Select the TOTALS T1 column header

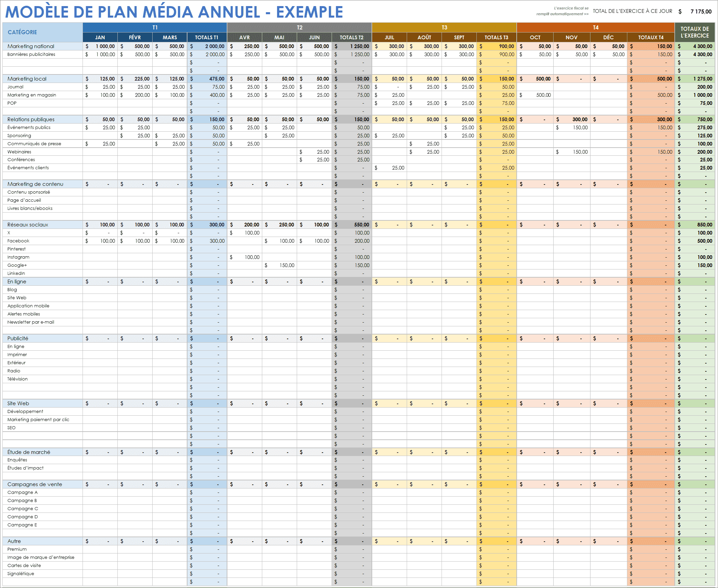click(x=207, y=37)
